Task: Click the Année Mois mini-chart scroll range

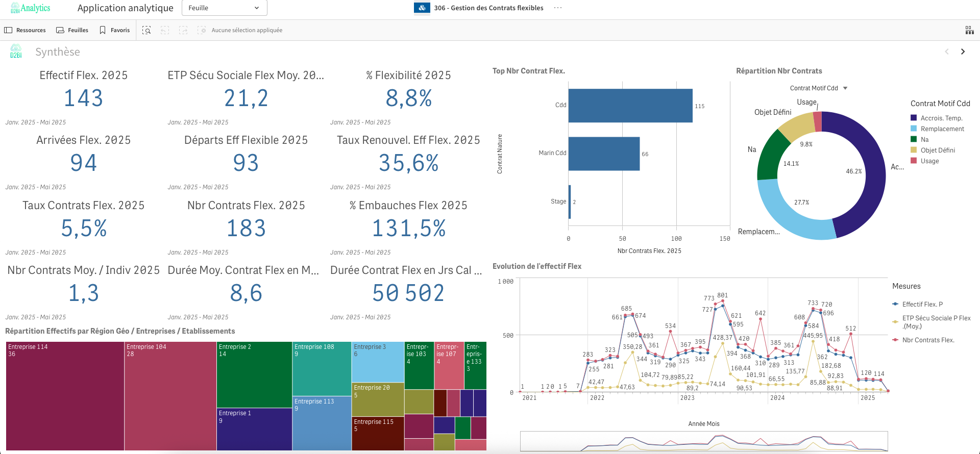Action: 703,441
